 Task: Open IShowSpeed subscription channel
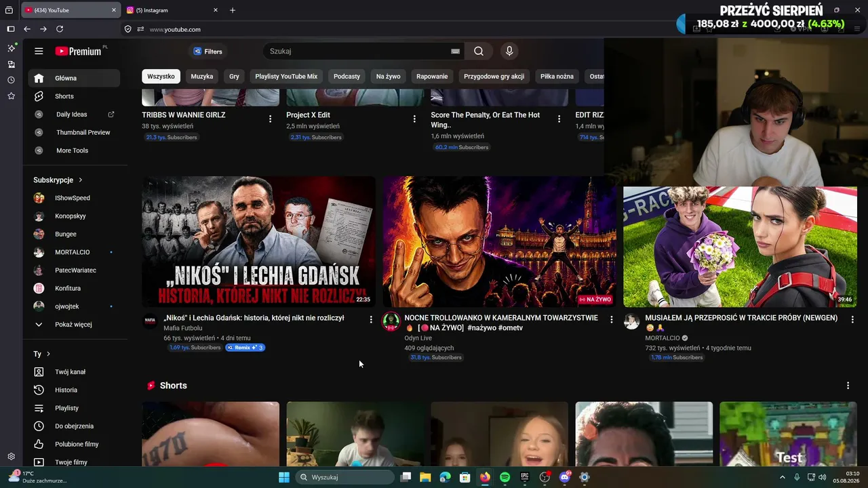74,198
